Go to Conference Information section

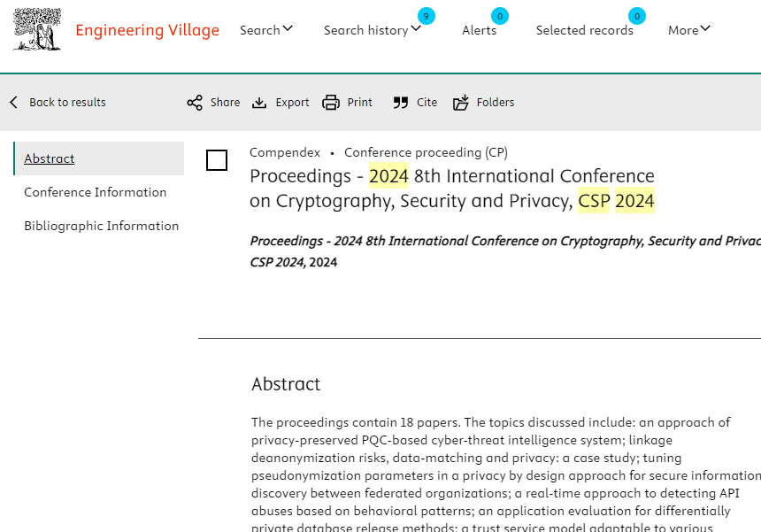(95, 192)
